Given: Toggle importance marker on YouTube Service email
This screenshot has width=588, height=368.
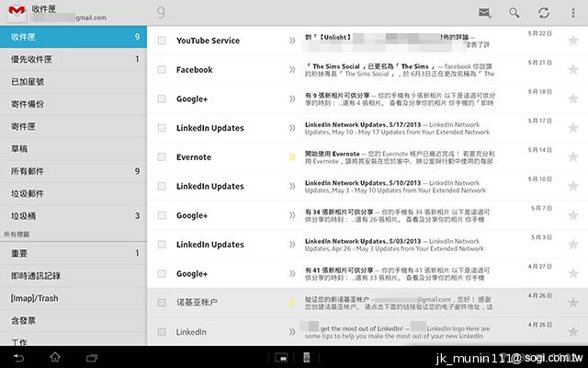Looking at the screenshot, I should pos(292,40).
